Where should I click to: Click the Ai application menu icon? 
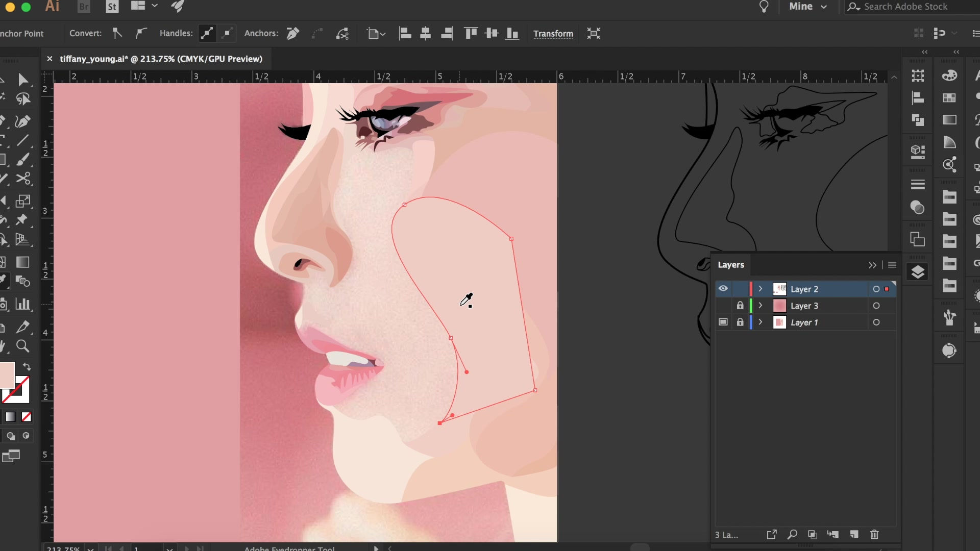click(x=52, y=7)
